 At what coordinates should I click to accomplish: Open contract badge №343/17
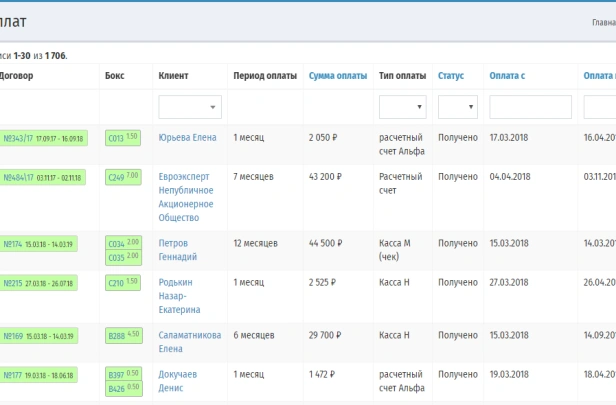(x=43, y=138)
